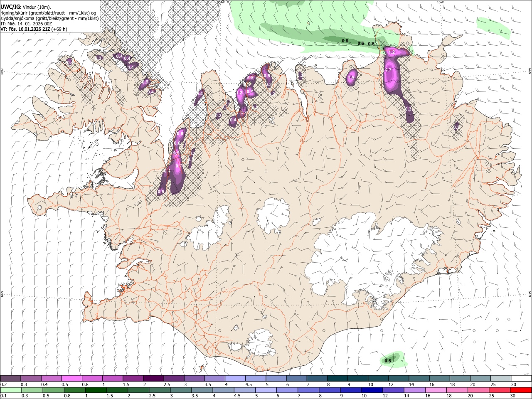Click the '30' label in the upper legend
This screenshot has width=532, height=399.
(x=513, y=384)
